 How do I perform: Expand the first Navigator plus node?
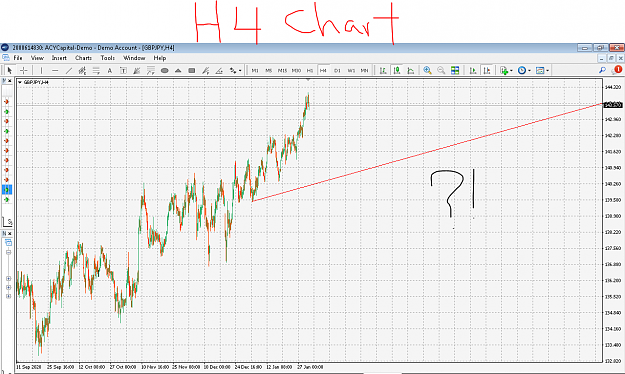[8, 279]
